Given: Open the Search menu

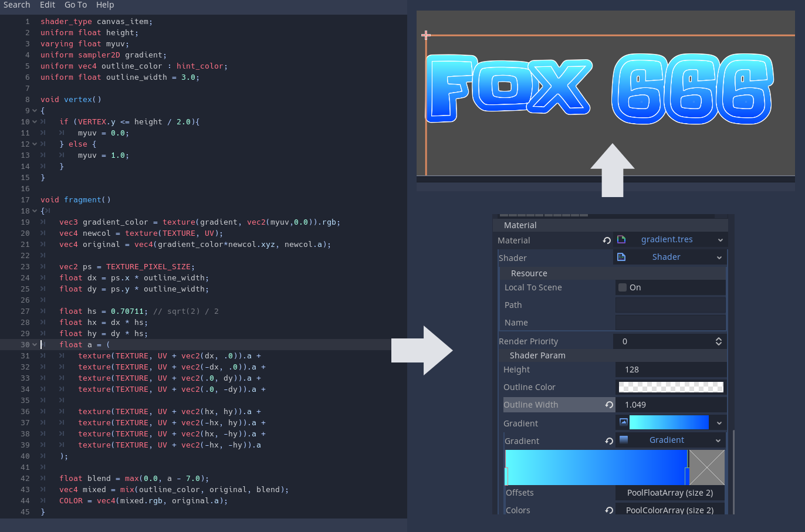Looking at the screenshot, I should click(x=16, y=5).
